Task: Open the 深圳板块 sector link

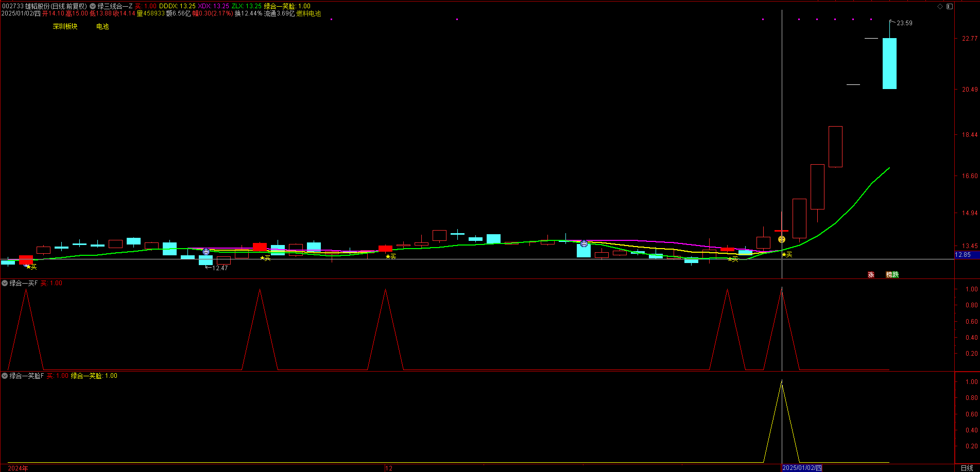Action: click(x=65, y=26)
